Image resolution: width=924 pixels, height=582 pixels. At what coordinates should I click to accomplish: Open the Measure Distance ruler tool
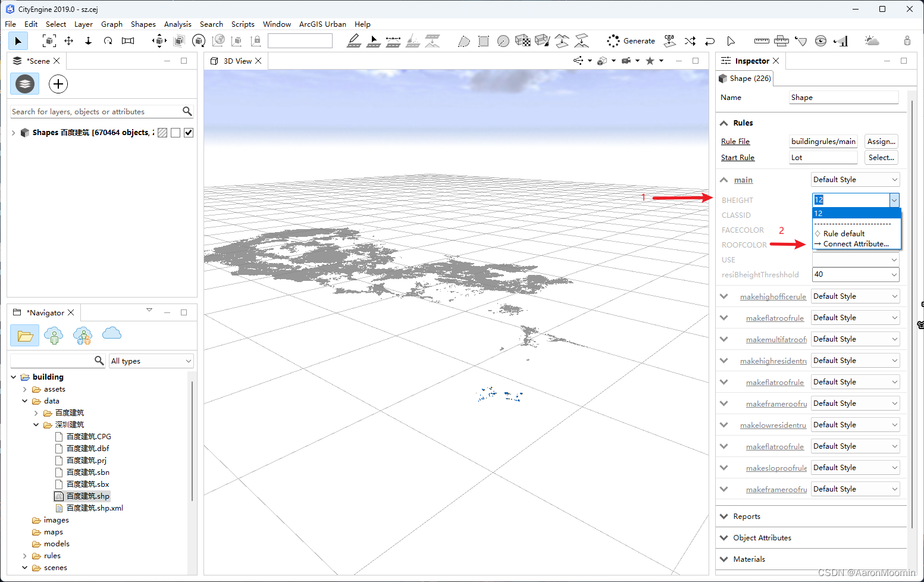[762, 40]
